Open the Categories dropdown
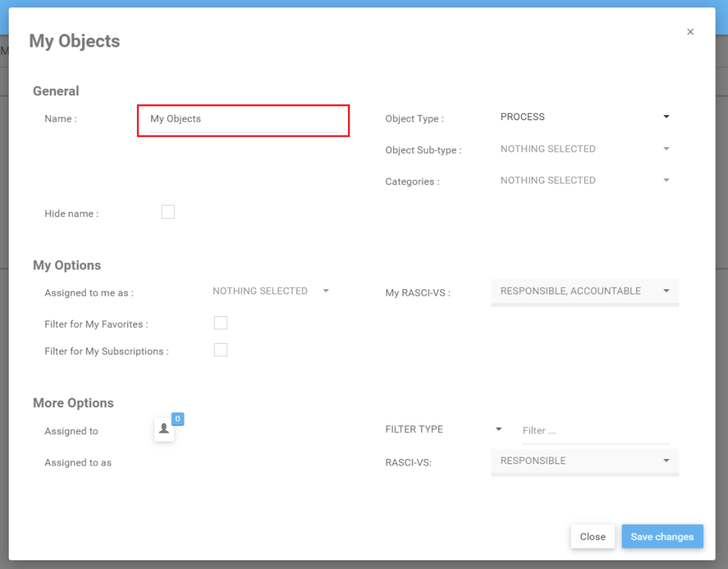728x569 pixels. pos(584,181)
